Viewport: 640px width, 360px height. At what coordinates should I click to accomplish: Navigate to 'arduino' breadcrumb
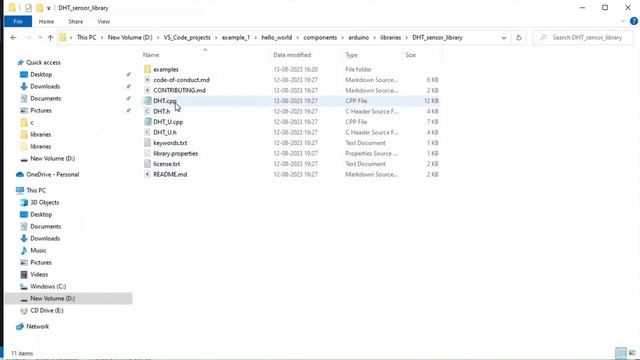click(x=358, y=38)
